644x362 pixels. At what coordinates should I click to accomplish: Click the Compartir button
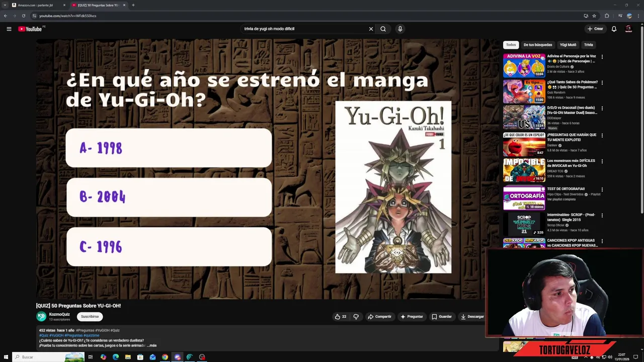[379, 317]
